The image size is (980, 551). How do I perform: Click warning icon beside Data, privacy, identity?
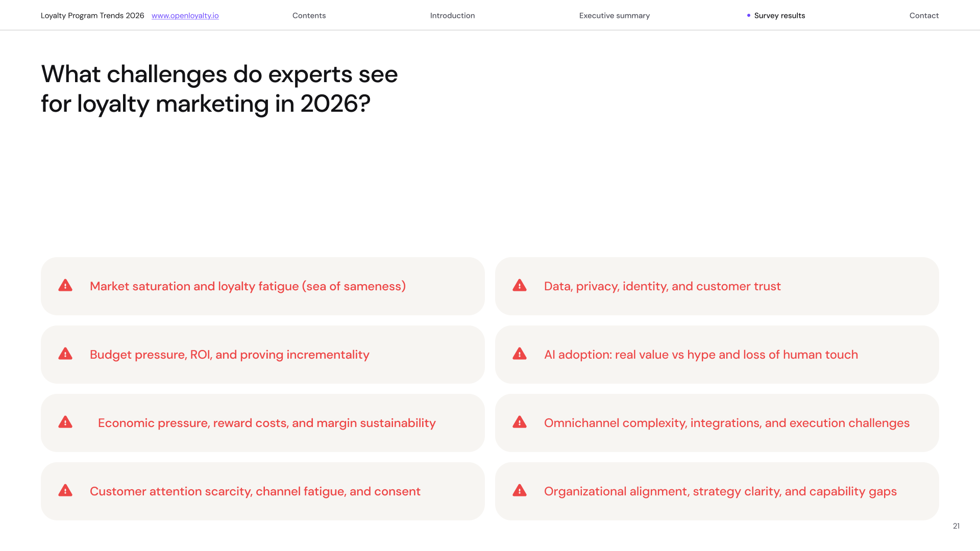coord(520,286)
